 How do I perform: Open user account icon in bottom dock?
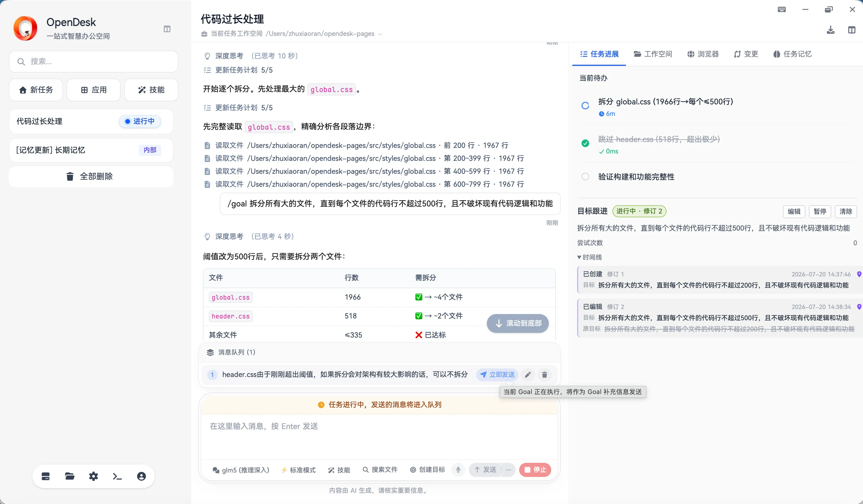pos(141,476)
